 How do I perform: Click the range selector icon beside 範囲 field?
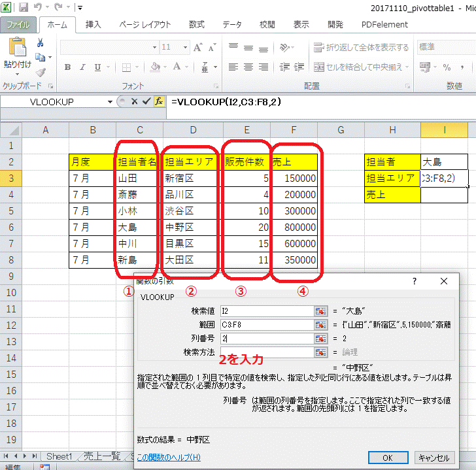(x=320, y=324)
